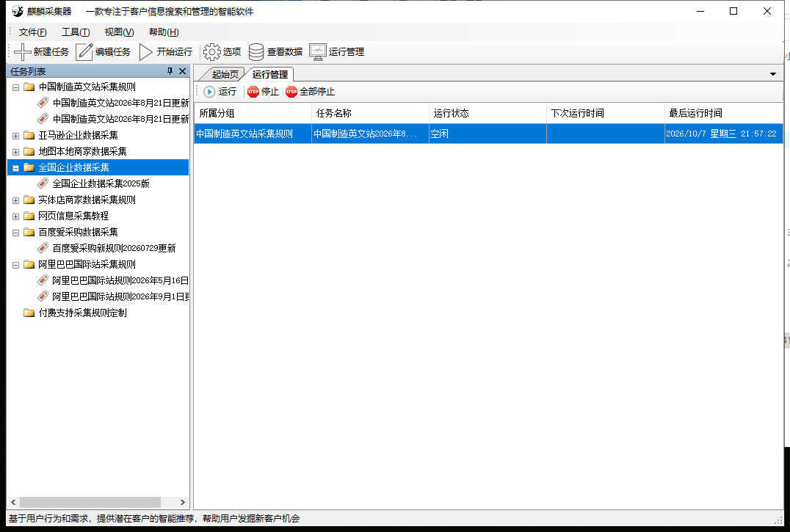790x532 pixels.
Task: Collapse the 阿里巴巴国际站采集规则 folder
Action: (15, 265)
